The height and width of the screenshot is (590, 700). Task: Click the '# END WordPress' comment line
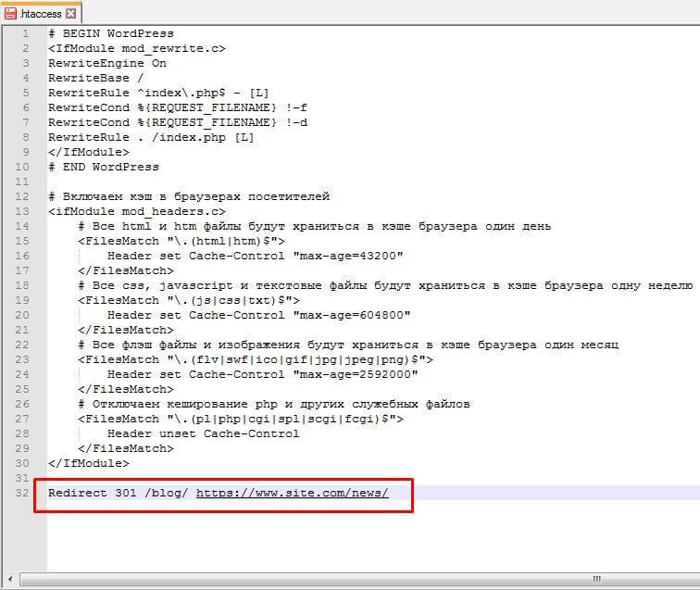tap(104, 167)
